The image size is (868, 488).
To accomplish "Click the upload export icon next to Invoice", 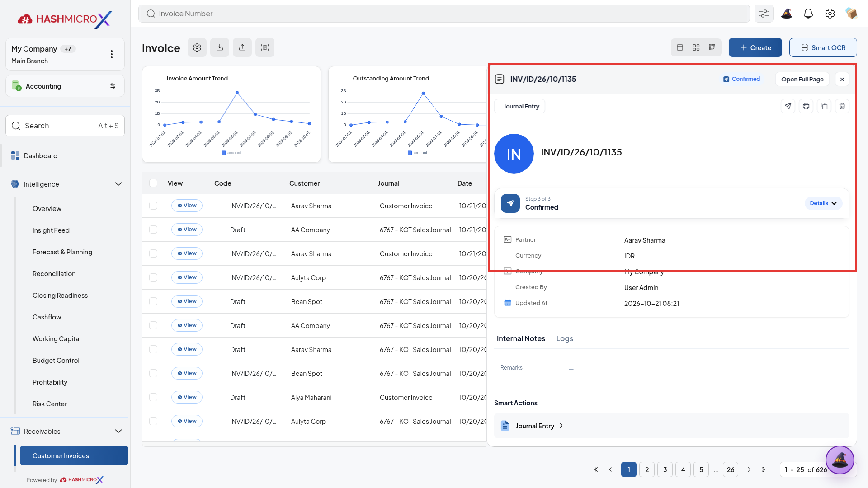I will pyautogui.click(x=242, y=47).
